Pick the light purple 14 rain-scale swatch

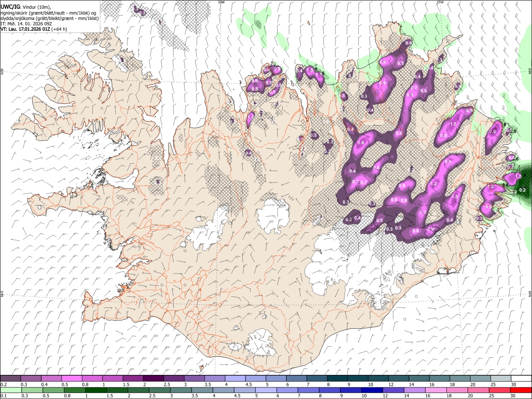point(414,390)
